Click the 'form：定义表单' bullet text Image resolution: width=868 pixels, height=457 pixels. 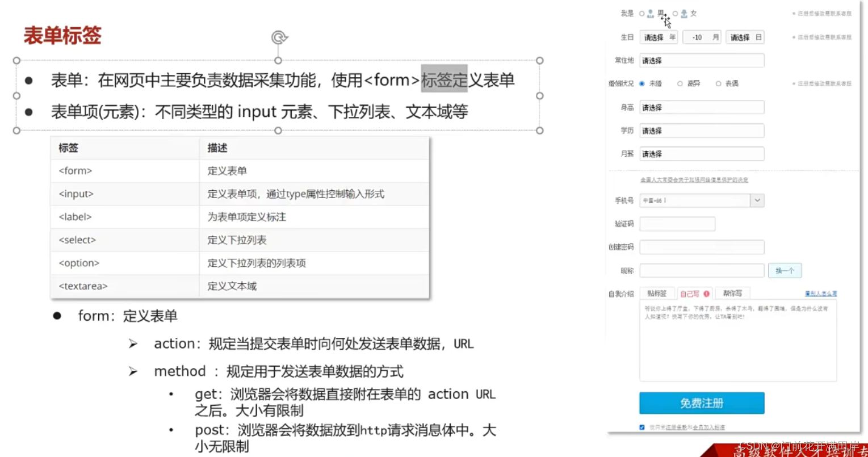[128, 316]
